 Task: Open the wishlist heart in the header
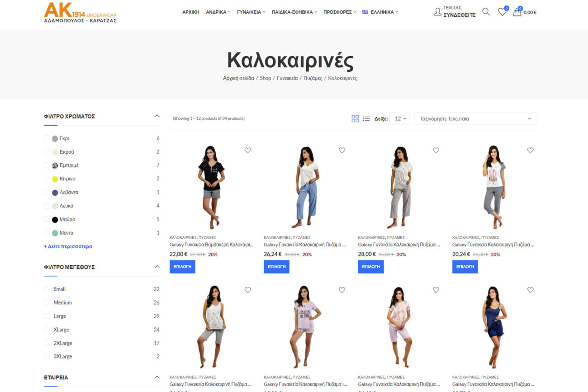(x=502, y=12)
